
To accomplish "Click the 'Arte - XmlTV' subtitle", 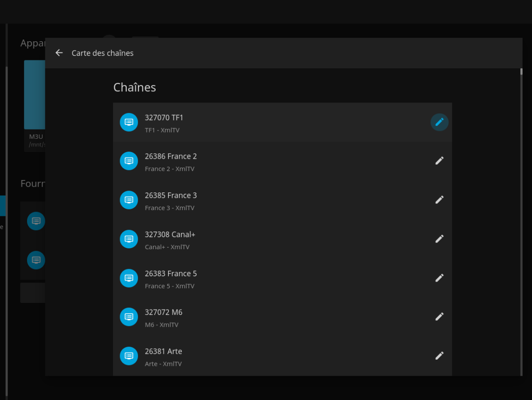I will pos(163,364).
